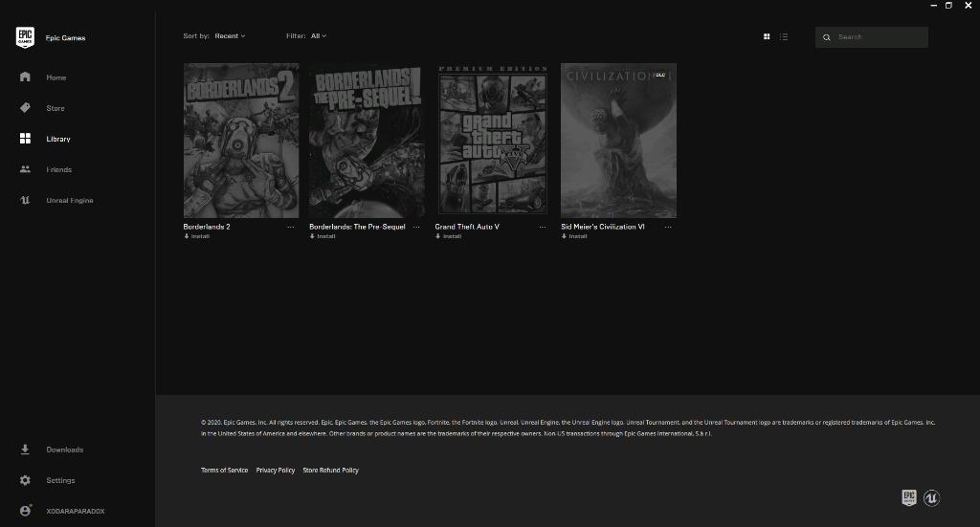Open the Home page icon
This screenshot has width=980, height=527.
coord(25,77)
